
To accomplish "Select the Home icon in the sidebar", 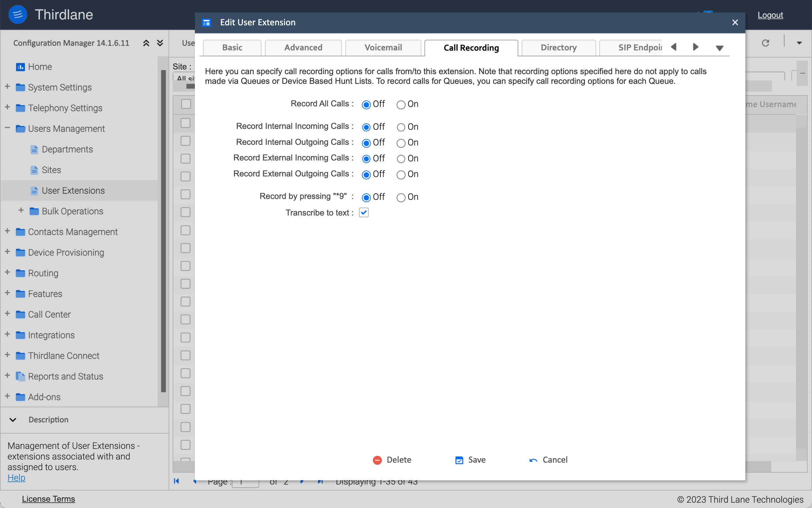I will click(21, 67).
